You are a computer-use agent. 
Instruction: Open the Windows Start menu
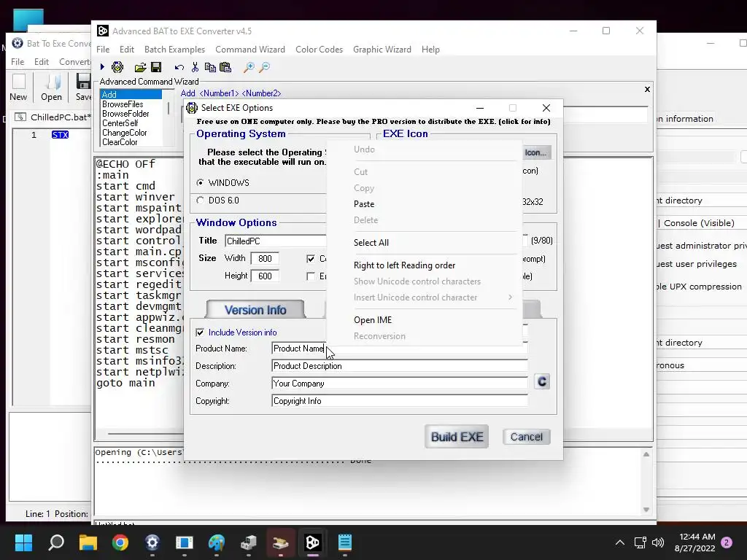coord(23,542)
